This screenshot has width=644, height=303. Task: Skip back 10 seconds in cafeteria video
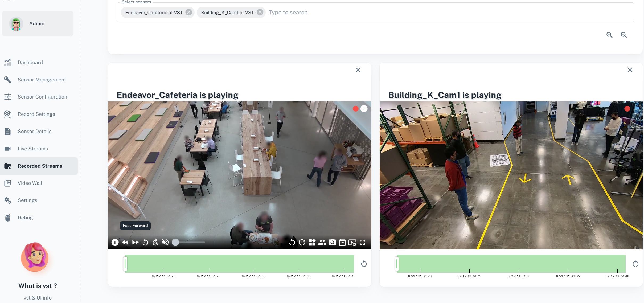[x=145, y=242]
